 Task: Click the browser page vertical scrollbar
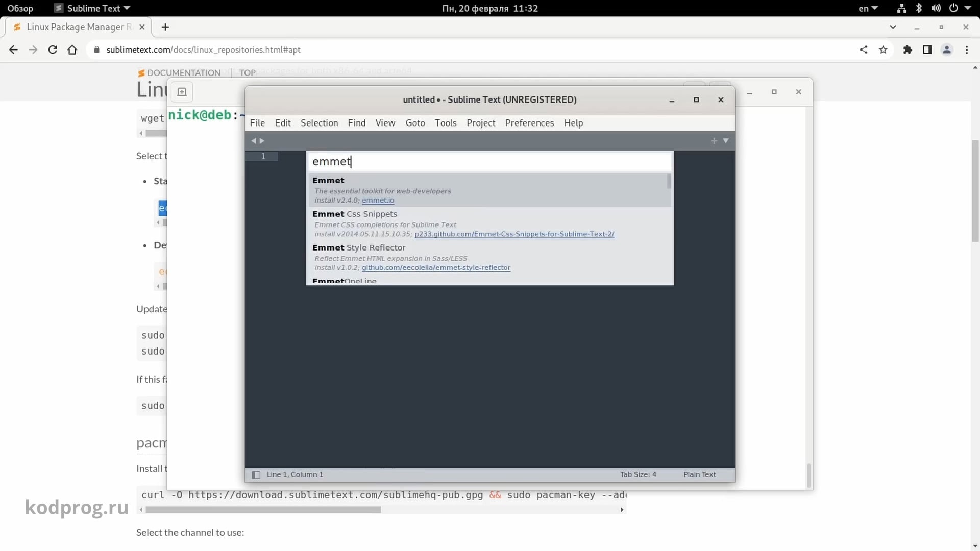pyautogui.click(x=975, y=191)
